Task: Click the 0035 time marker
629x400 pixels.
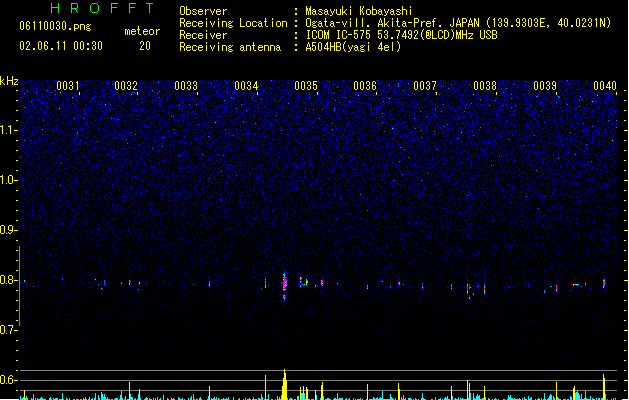Action: (306, 86)
